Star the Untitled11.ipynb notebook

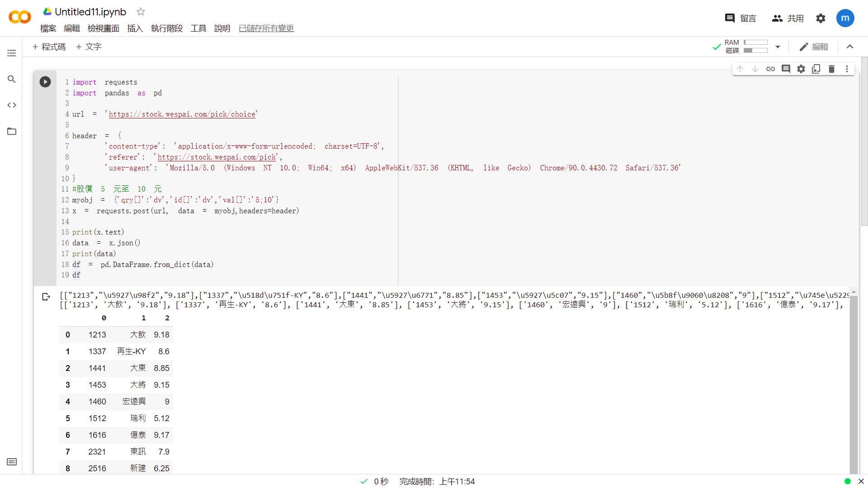click(141, 12)
